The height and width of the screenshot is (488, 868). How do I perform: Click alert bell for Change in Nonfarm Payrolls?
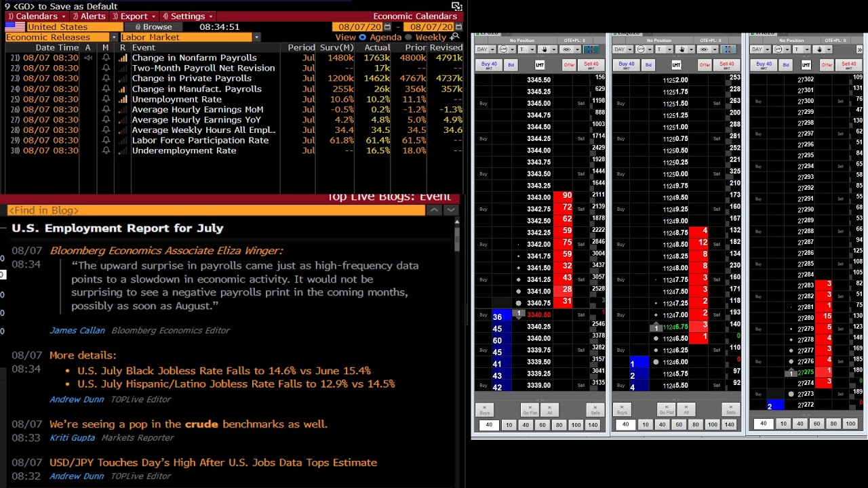tap(106, 58)
